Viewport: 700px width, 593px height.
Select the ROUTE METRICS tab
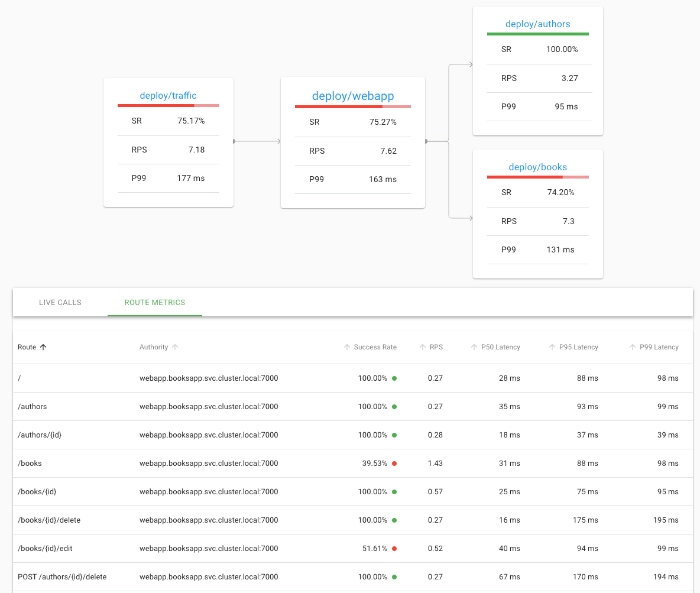click(x=154, y=302)
